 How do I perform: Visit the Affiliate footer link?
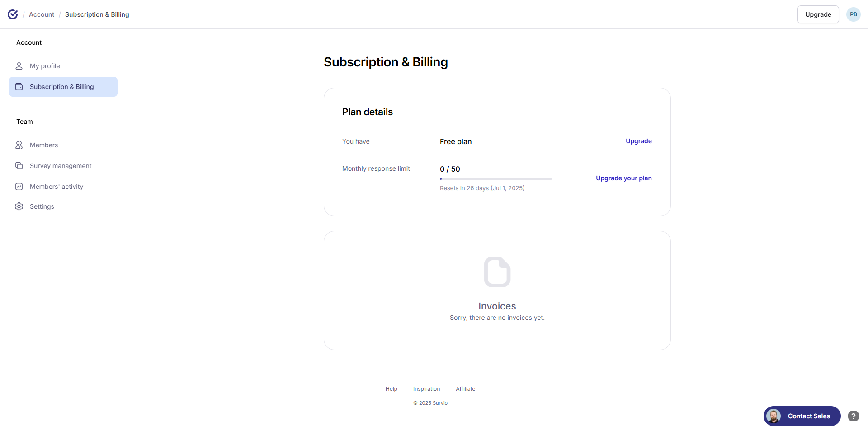click(465, 389)
